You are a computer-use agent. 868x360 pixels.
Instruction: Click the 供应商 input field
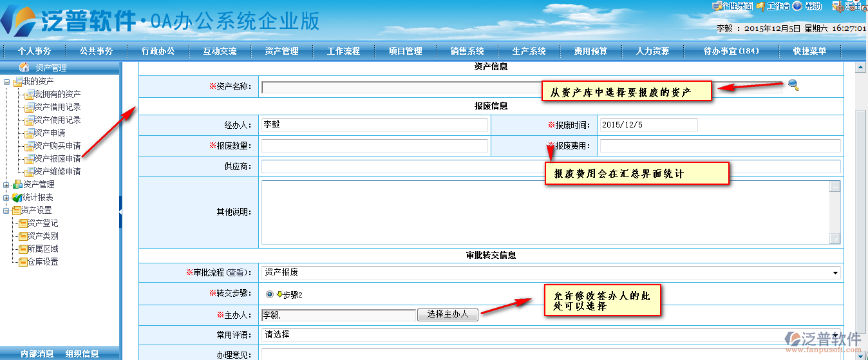coord(551,167)
